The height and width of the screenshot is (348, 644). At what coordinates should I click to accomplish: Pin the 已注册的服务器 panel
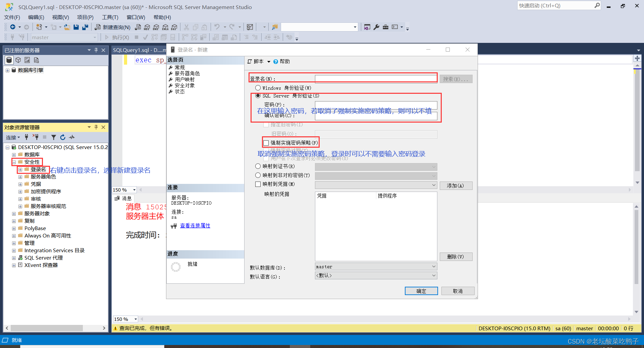click(96, 50)
